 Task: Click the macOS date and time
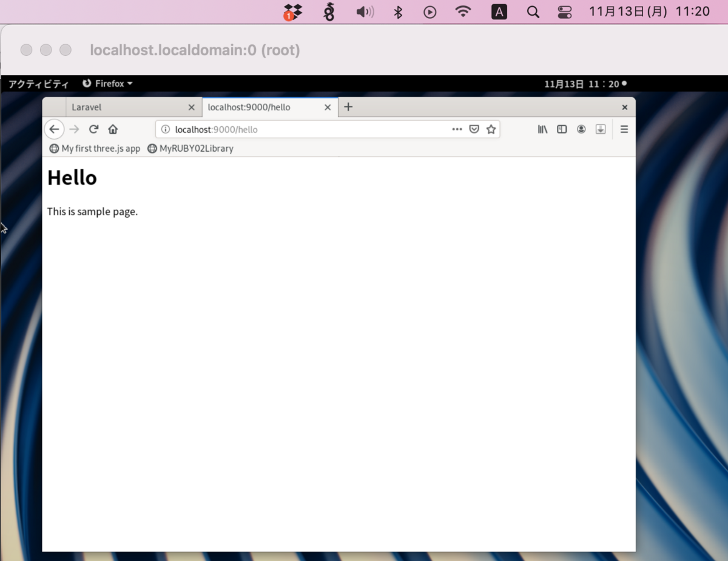pyautogui.click(x=649, y=12)
